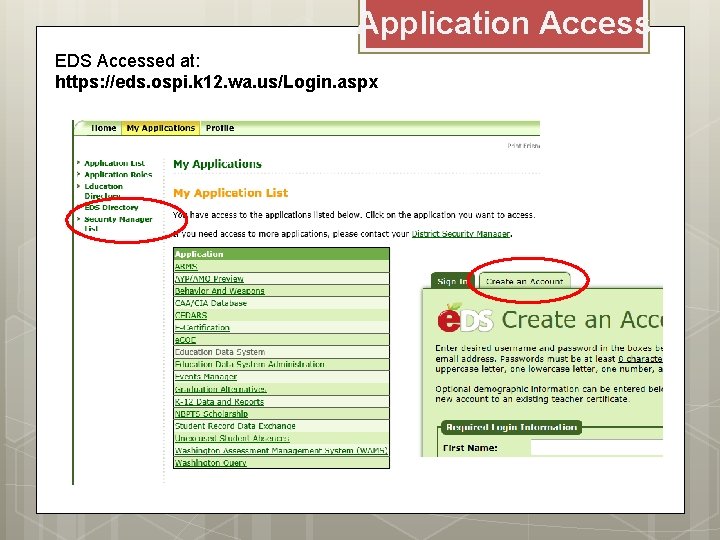Open Education Directory sidebar link
This screenshot has width=720, height=540.
tap(103, 191)
